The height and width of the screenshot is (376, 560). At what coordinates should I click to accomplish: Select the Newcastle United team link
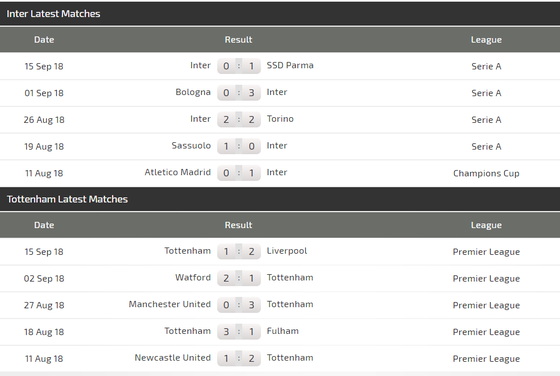[x=172, y=358]
